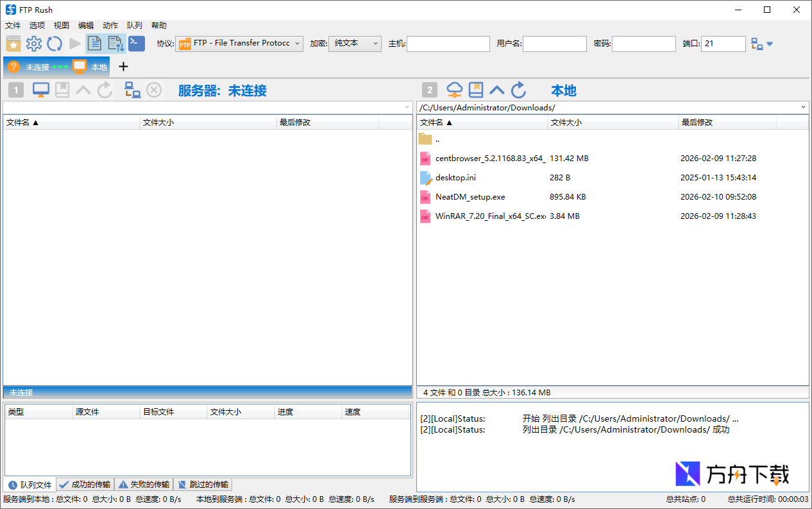Open the site manager favorites icon
This screenshot has width=812, height=509.
[13, 43]
